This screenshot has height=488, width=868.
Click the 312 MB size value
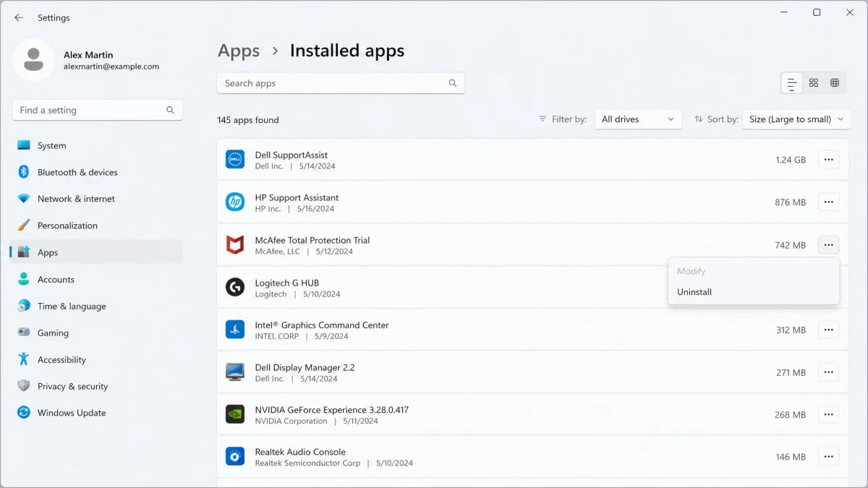[x=791, y=330]
